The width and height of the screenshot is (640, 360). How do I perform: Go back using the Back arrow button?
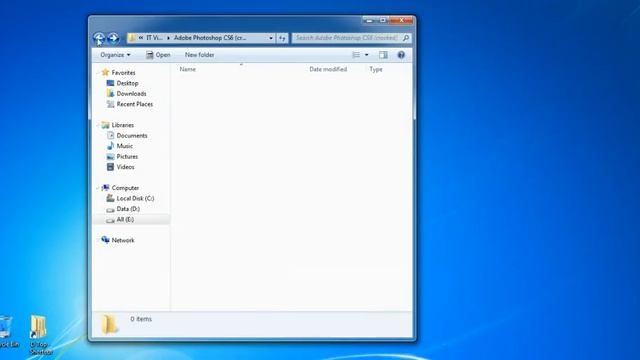coord(99,38)
